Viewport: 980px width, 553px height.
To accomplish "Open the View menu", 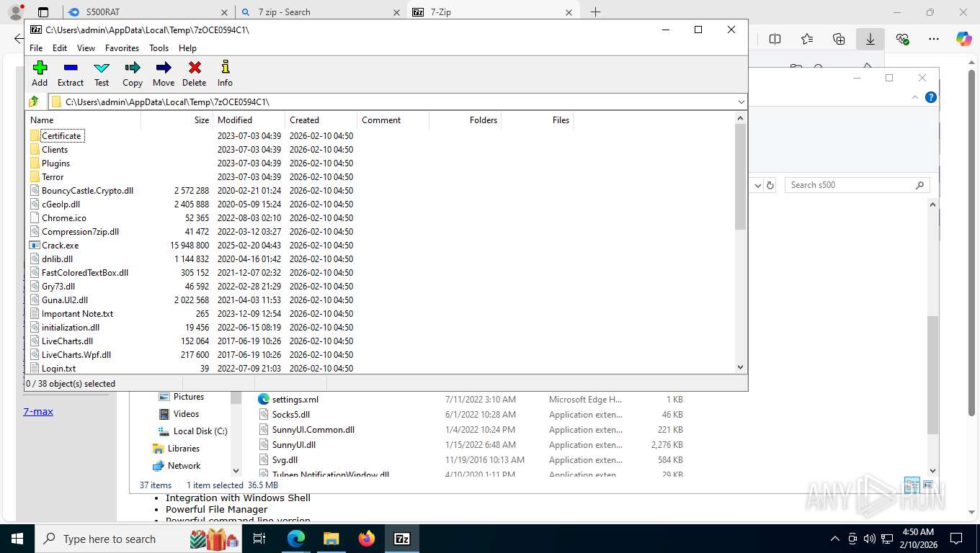I will coord(86,48).
